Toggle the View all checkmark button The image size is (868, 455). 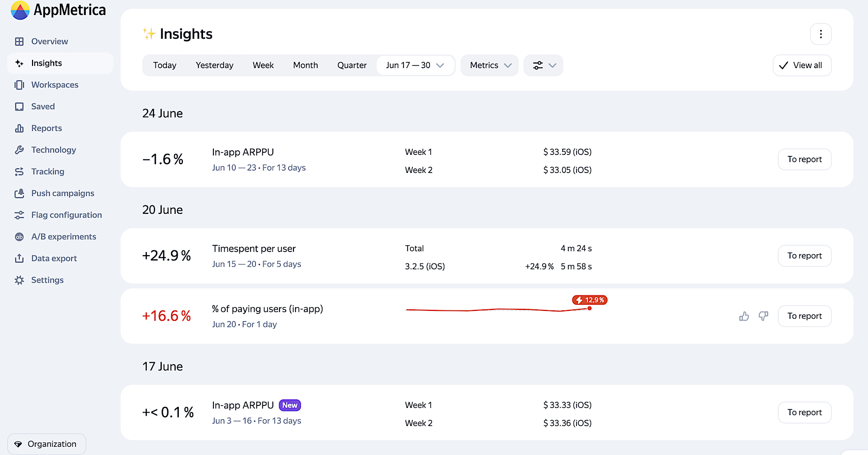pos(802,66)
